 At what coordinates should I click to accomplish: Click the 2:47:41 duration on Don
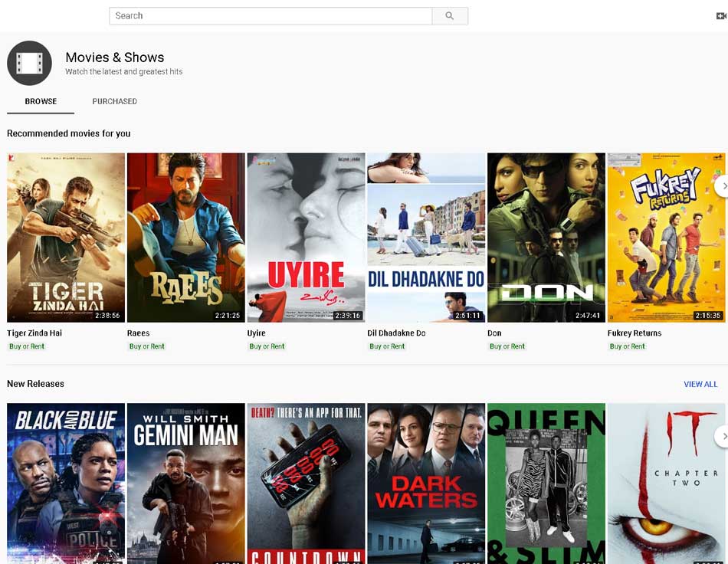click(588, 315)
